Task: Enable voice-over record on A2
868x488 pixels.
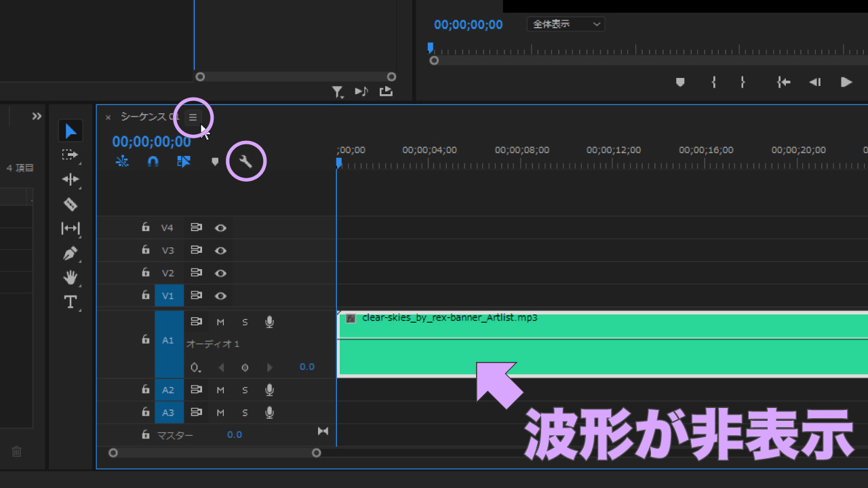Action: pos(269,390)
